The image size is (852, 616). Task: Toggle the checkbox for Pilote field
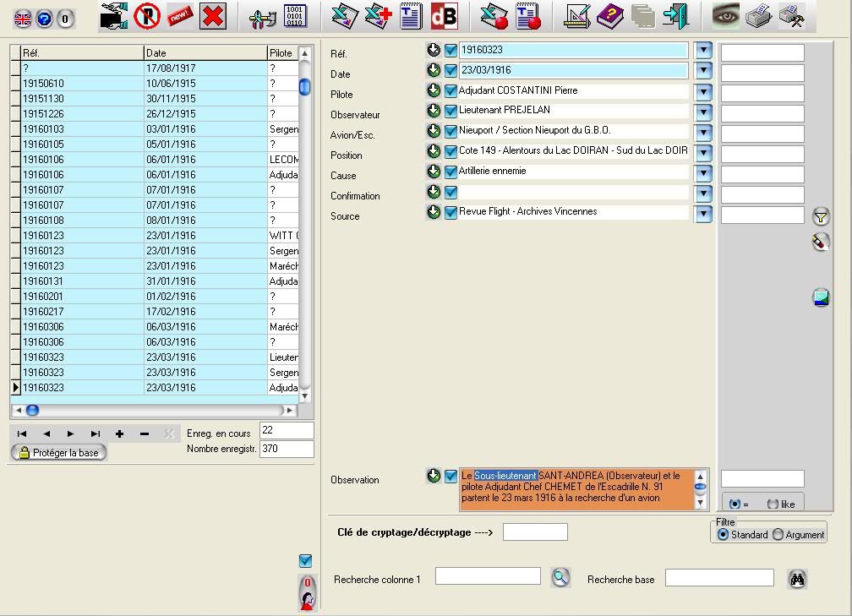(451, 90)
